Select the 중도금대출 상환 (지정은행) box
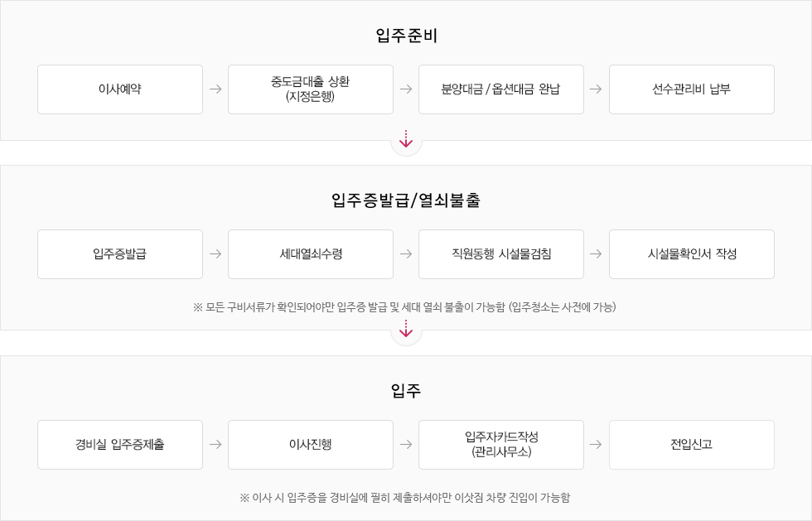Image resolution: width=812 pixels, height=521 pixels. 311,89
